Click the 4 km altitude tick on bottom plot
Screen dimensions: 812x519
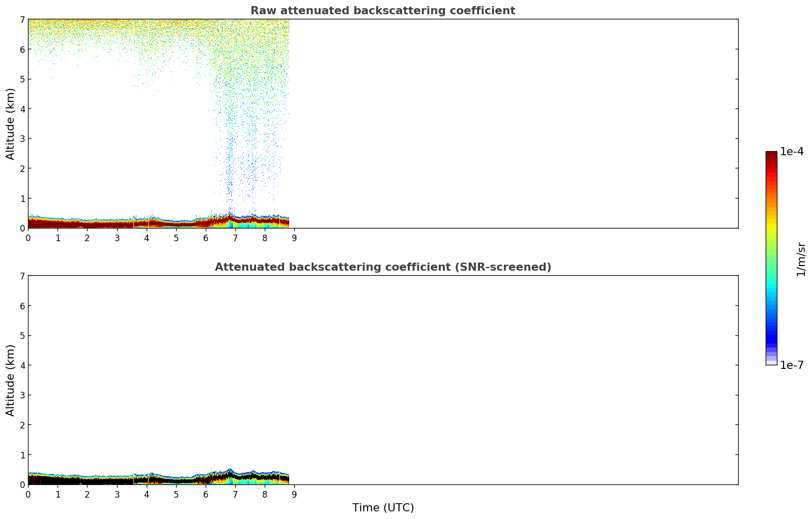tap(22, 365)
